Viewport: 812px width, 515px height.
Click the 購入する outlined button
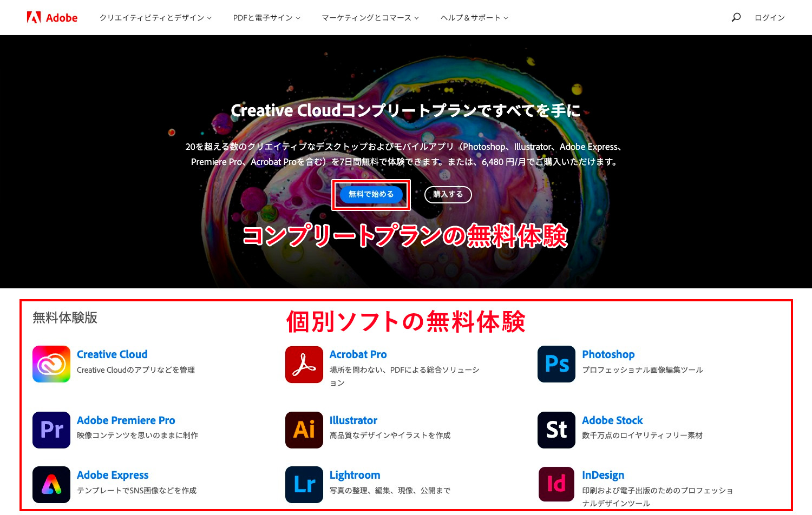coord(448,195)
